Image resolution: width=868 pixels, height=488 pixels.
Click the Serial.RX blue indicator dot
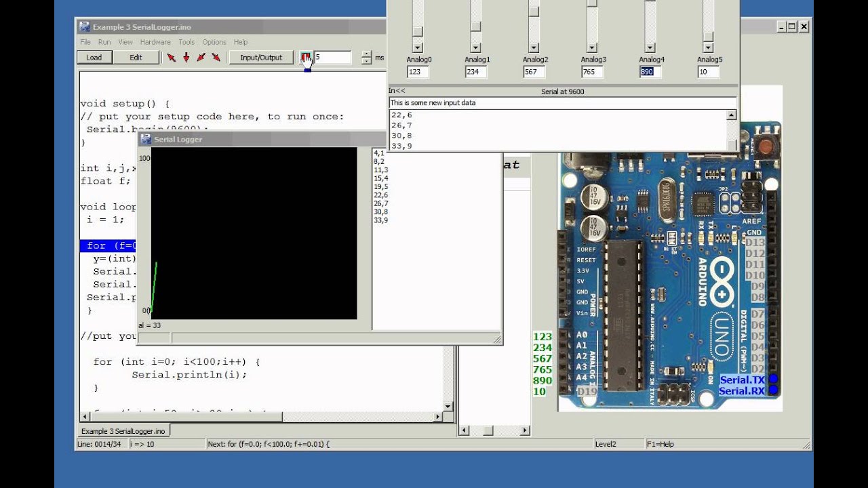[x=772, y=390]
